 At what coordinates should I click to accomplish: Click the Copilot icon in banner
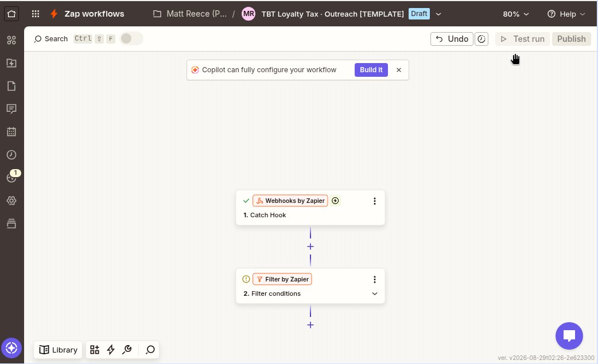pyautogui.click(x=195, y=70)
